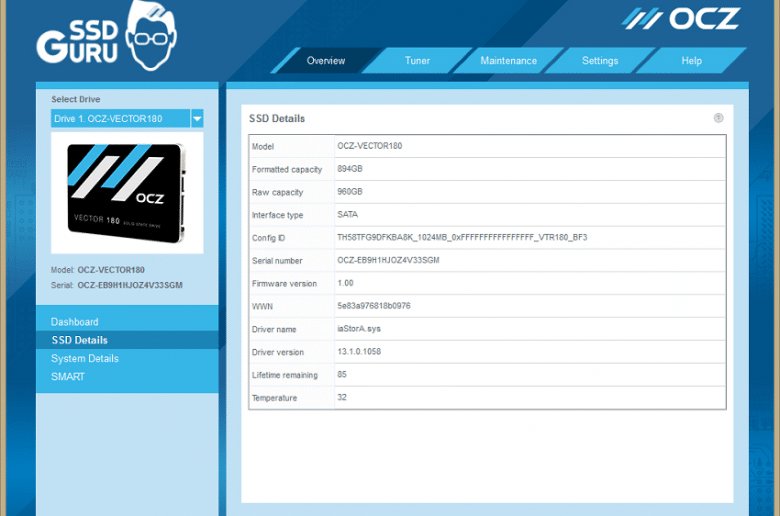The height and width of the screenshot is (516, 780).
Task: Open System Details in the sidebar
Action: 85,358
